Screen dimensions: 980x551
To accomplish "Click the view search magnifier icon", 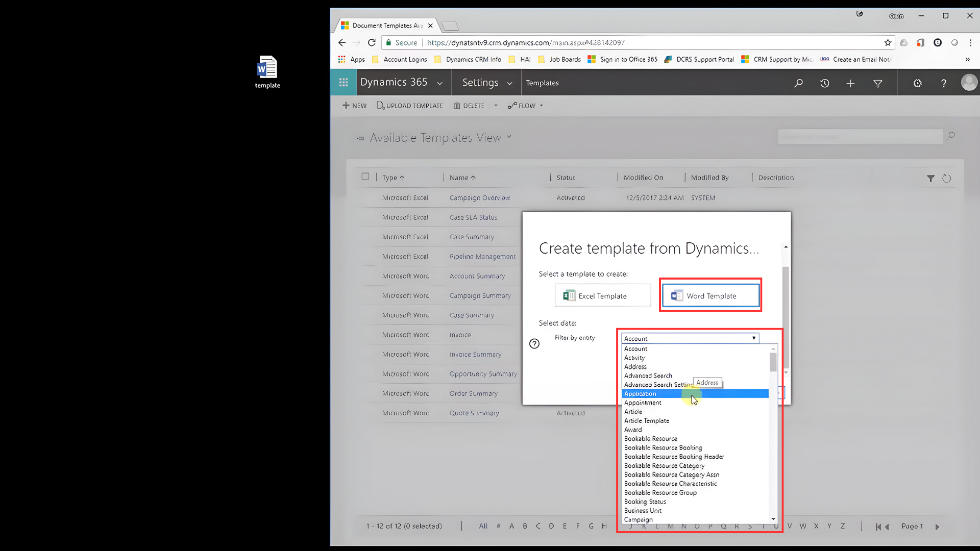I will (x=950, y=136).
